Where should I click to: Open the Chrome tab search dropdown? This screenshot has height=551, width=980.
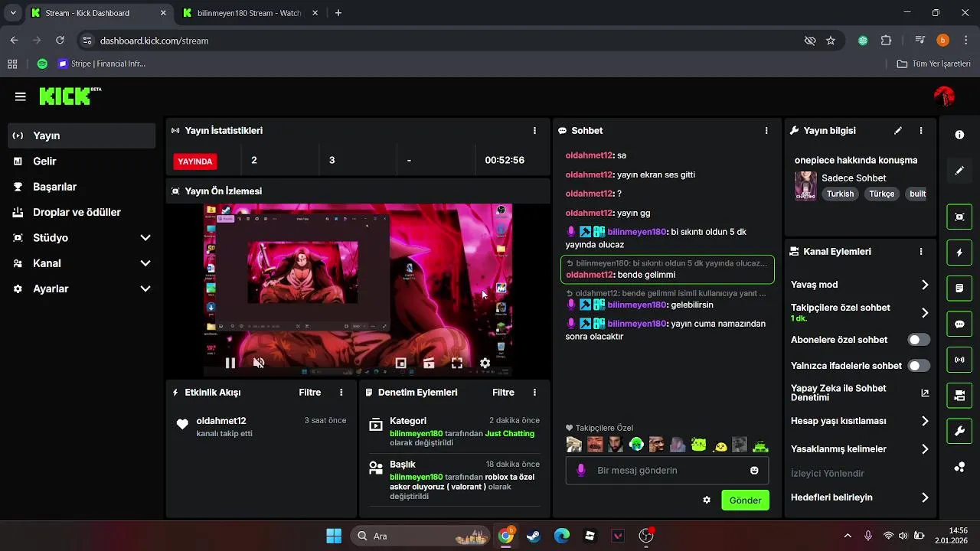tap(13, 13)
